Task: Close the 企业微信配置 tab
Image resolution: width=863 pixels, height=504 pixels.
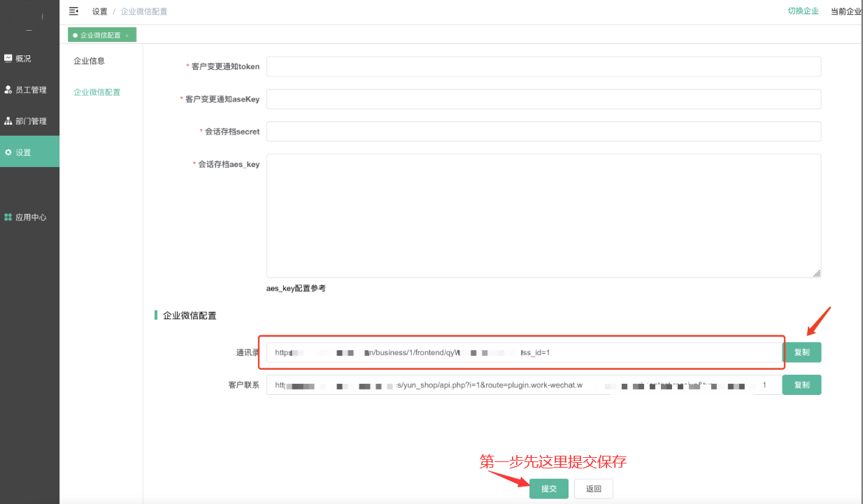Action: 127,36
